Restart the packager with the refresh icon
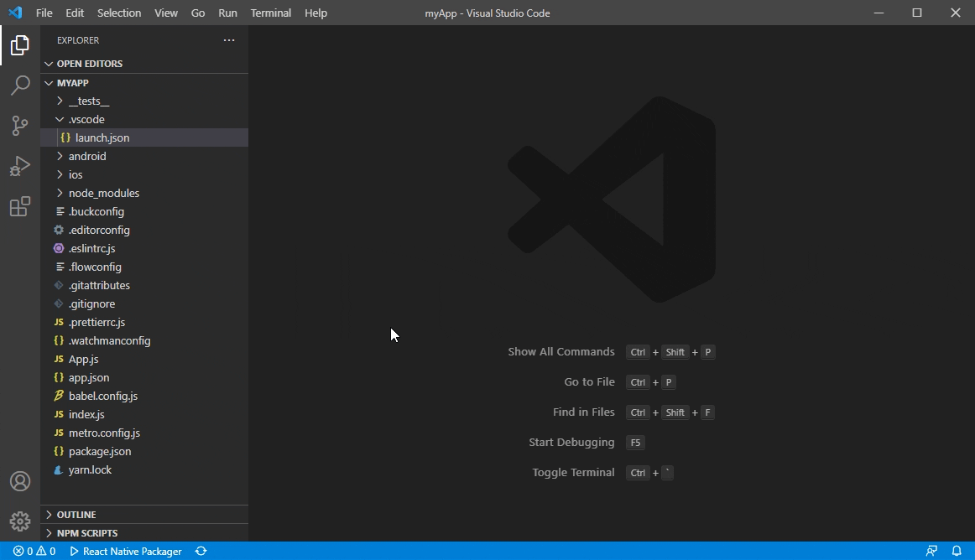 pos(201,552)
